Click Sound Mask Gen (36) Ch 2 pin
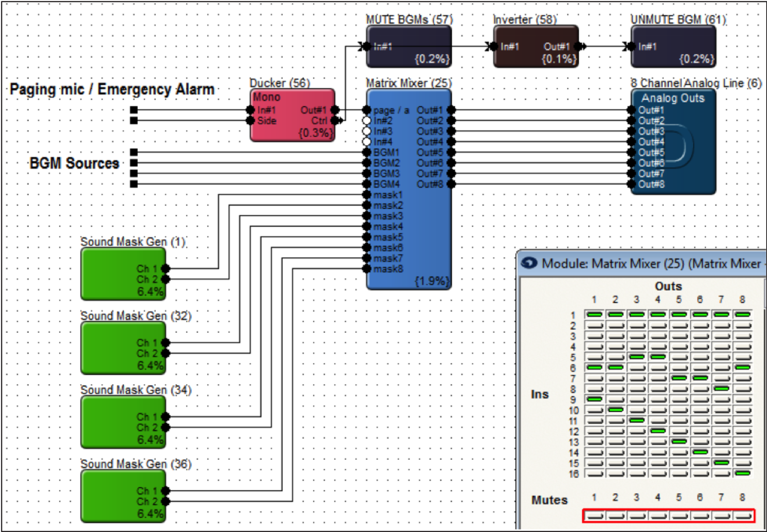Screen dimensions: 767x532 click(x=165, y=501)
